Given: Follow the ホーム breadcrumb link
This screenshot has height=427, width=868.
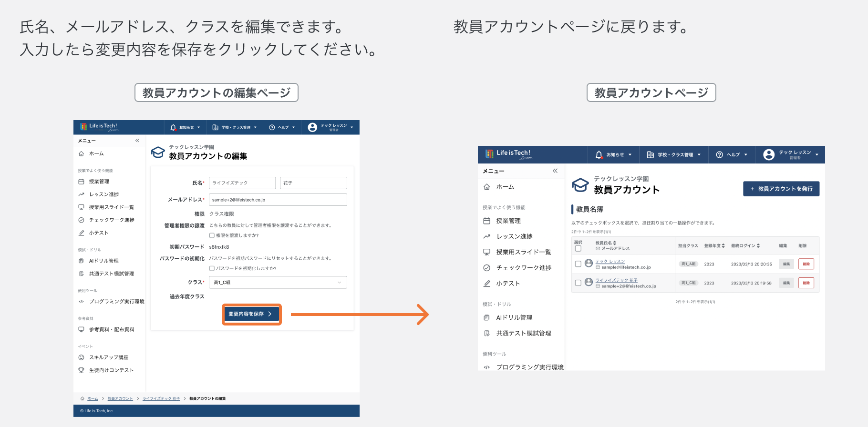Looking at the screenshot, I should click(93, 398).
